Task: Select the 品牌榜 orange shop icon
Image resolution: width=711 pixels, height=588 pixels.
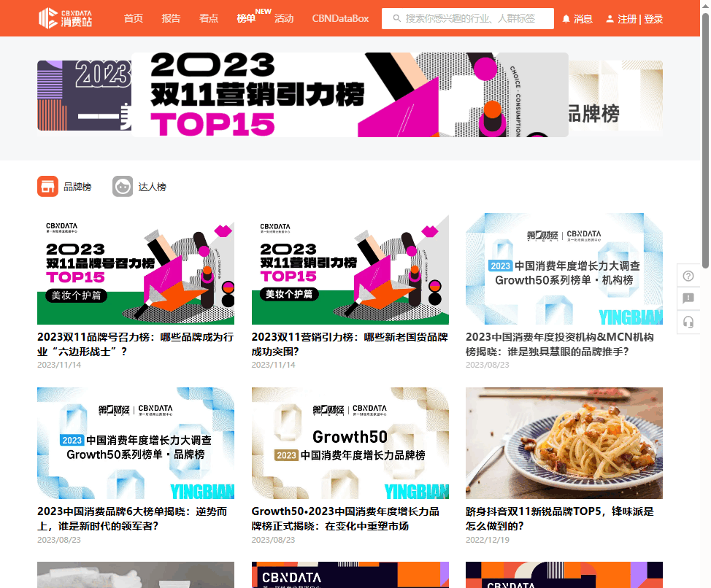Action: point(47,186)
